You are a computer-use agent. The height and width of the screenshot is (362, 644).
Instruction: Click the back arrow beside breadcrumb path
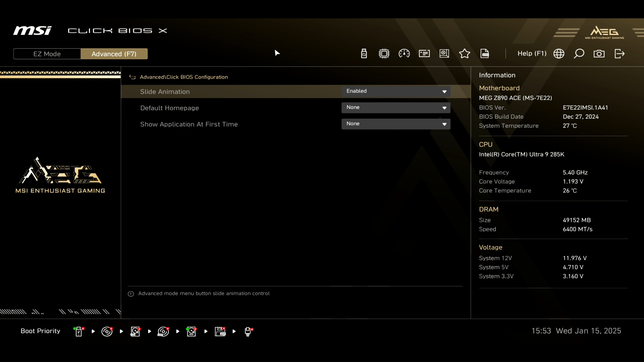(132, 77)
